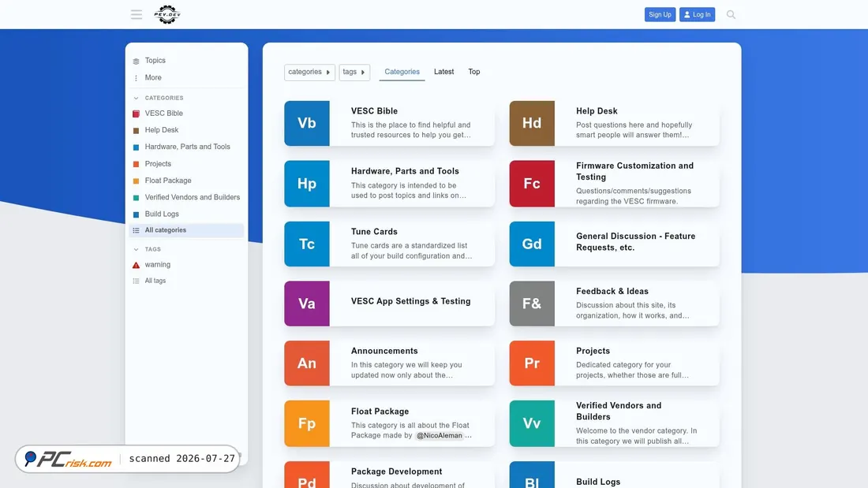Click the Va VESC App tile
This screenshot has width=868, height=488.
pos(307,304)
